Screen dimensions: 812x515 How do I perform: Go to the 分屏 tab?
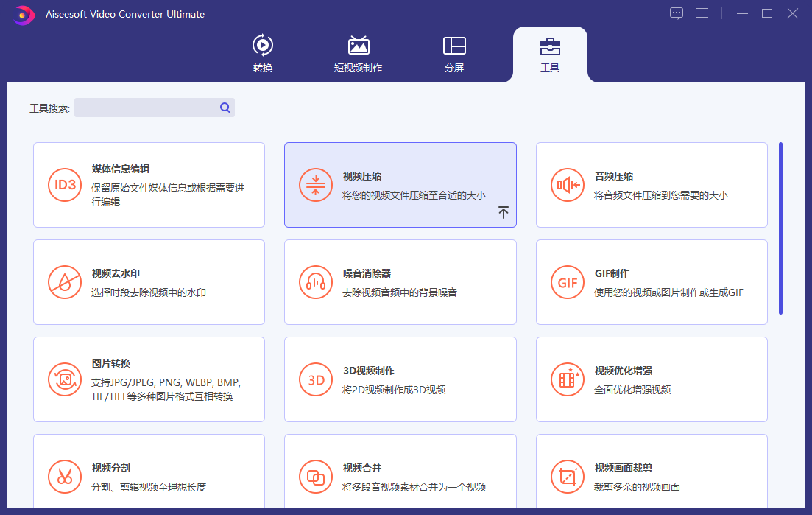[x=454, y=54]
